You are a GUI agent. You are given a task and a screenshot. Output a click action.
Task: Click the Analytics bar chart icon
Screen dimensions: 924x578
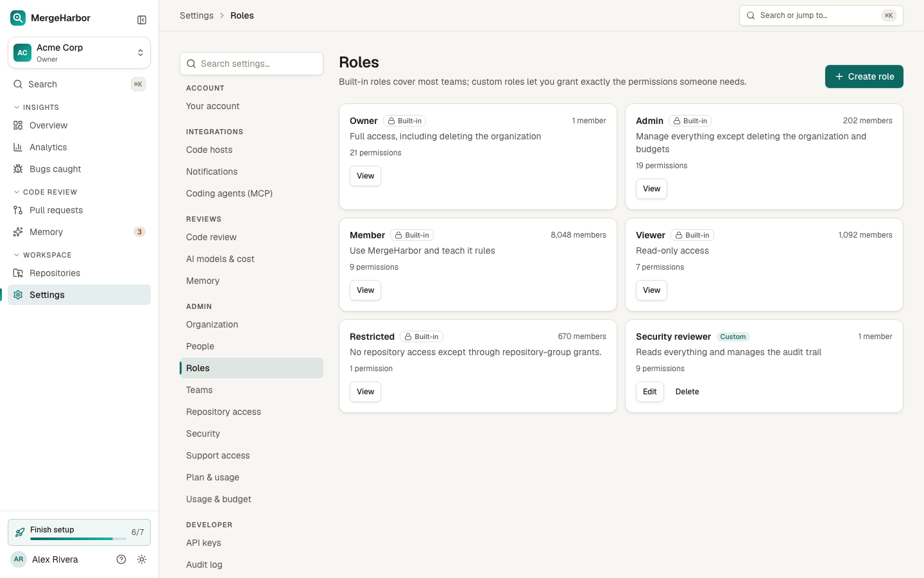point(18,147)
